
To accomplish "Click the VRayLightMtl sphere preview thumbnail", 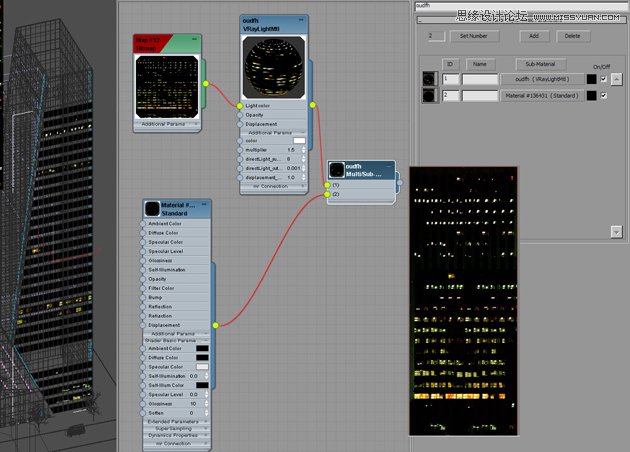I will tap(274, 67).
